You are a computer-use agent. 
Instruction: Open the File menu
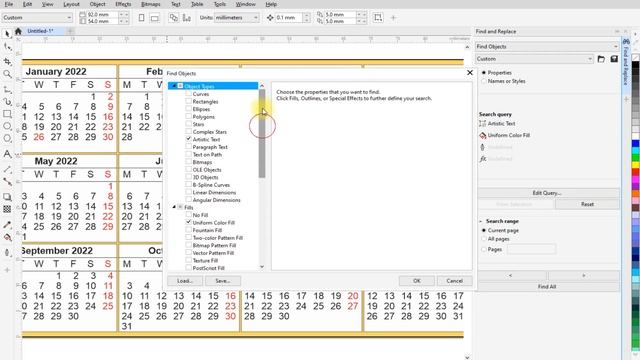(x=8, y=4)
